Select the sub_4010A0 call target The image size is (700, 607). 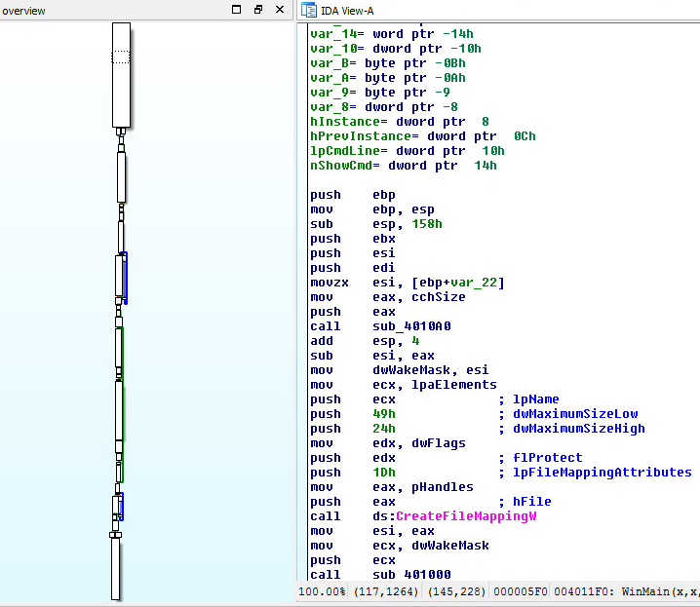click(x=413, y=326)
